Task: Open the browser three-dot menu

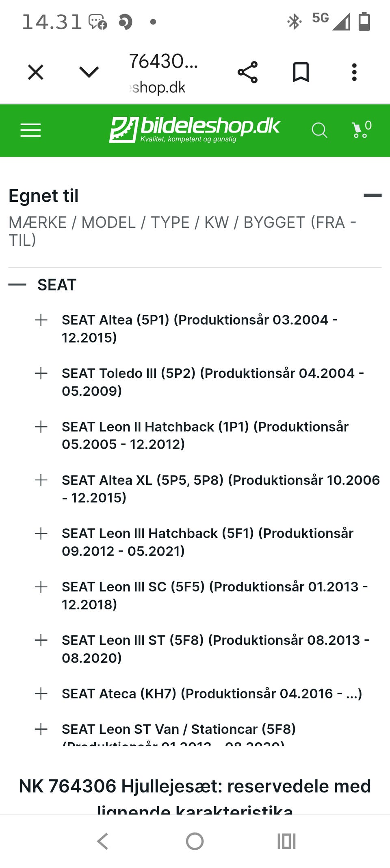Action: [x=354, y=72]
